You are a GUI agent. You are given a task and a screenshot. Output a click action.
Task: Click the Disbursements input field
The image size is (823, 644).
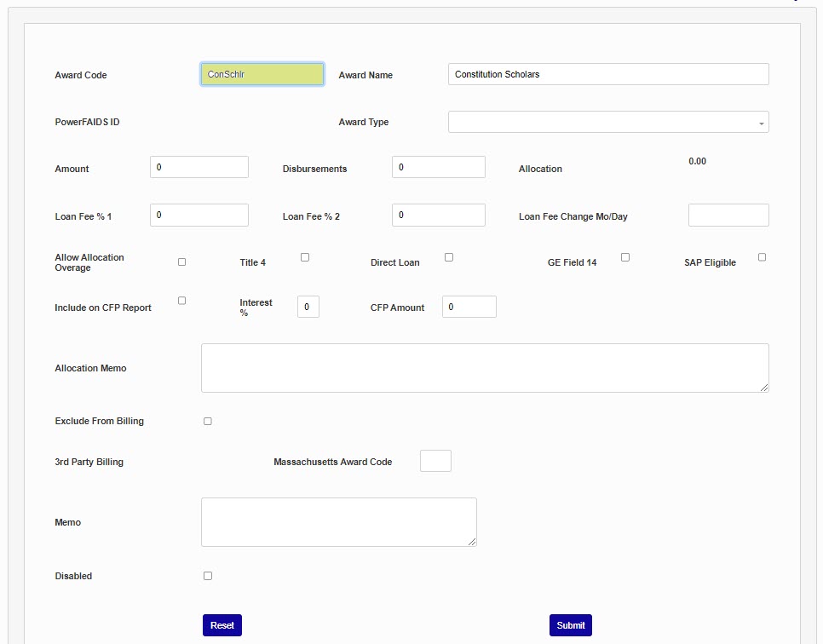click(438, 167)
